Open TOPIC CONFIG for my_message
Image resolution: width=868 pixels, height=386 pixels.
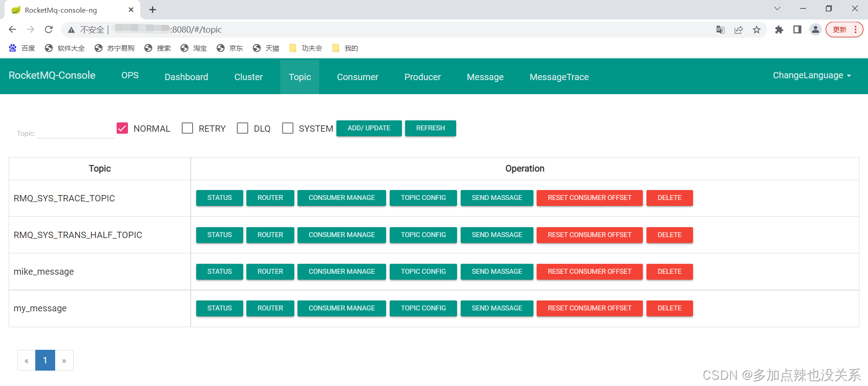423,308
